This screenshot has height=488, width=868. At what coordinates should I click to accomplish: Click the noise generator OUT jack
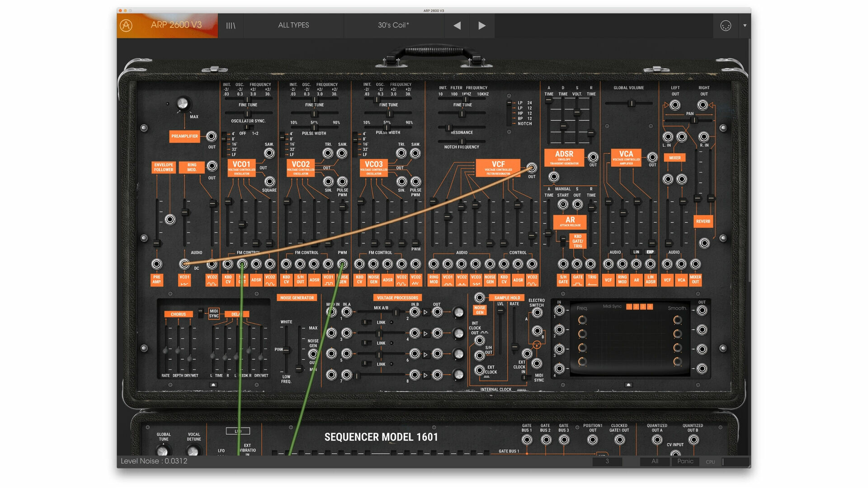(313, 354)
